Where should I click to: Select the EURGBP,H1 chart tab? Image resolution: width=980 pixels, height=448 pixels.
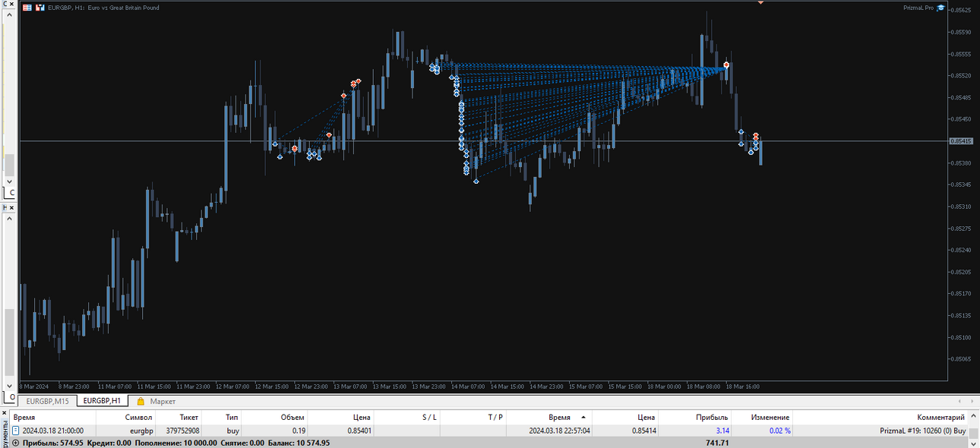[x=102, y=401]
